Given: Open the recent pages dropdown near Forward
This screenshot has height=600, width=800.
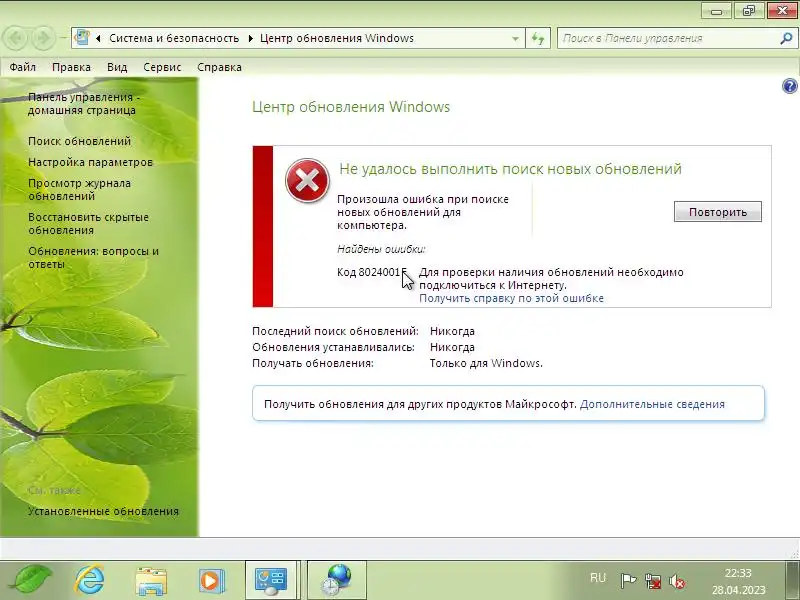Looking at the screenshot, I should coord(63,38).
